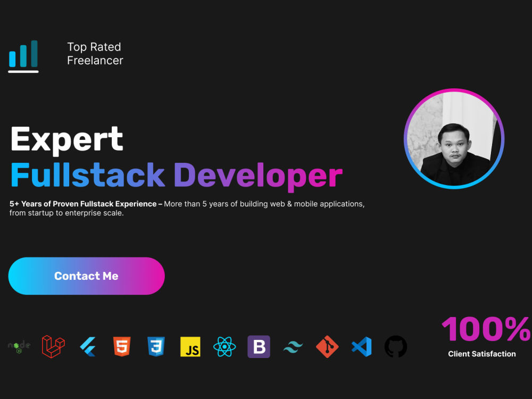532x399 pixels.
Task: Click the CSS3 shield icon
Action: click(156, 346)
